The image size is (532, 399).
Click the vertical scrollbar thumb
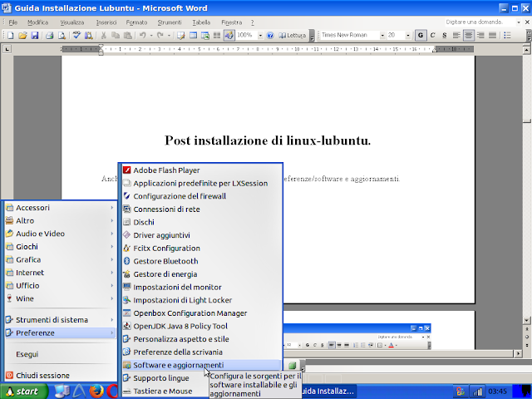(x=526, y=121)
